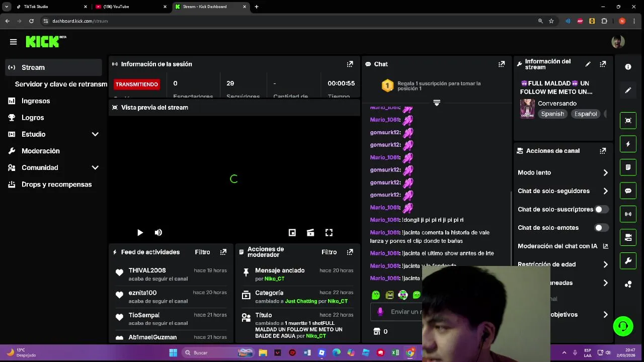Toggle the broadcast session widget icon in sidebar
The width and height of the screenshot is (644, 362).
tap(628, 214)
